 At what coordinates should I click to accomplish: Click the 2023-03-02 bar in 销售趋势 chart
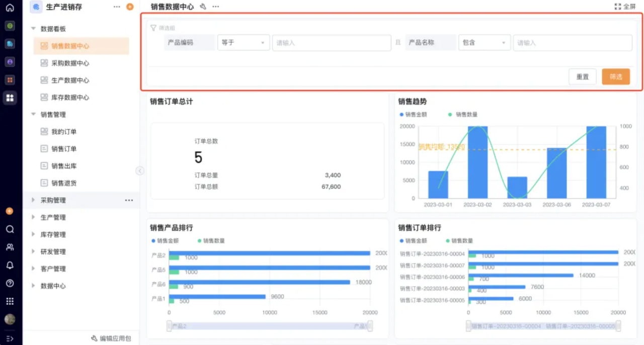(x=477, y=162)
